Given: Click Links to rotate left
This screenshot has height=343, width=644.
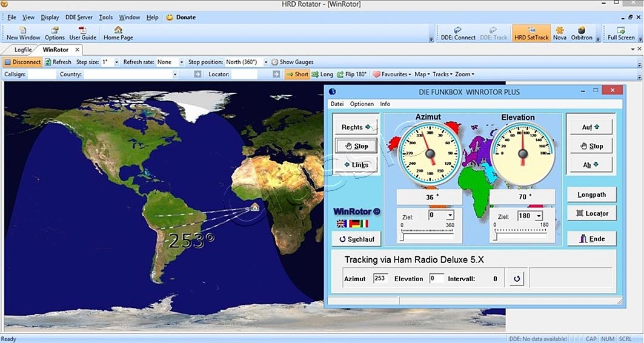Looking at the screenshot, I should click(356, 165).
